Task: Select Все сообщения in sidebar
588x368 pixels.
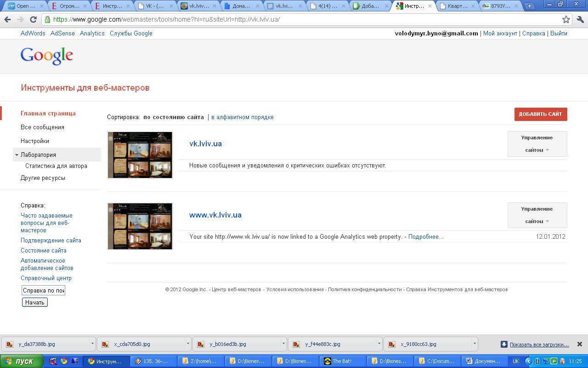Action: click(42, 127)
